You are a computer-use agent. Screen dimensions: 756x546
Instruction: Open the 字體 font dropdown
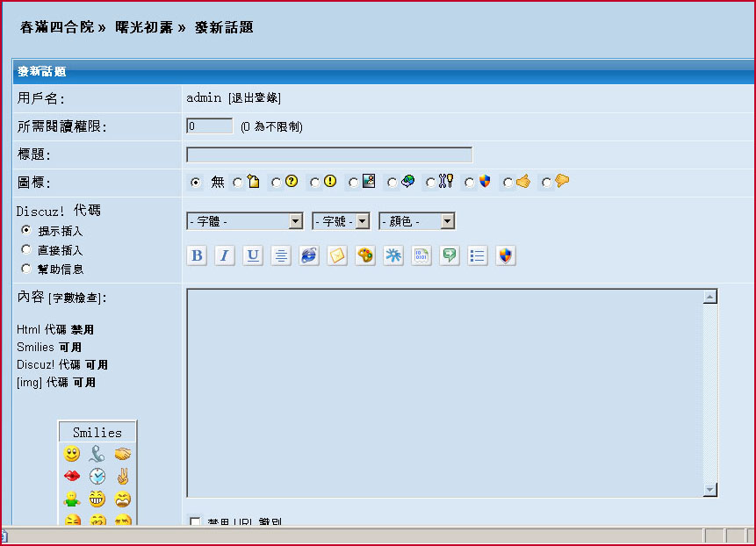[244, 221]
